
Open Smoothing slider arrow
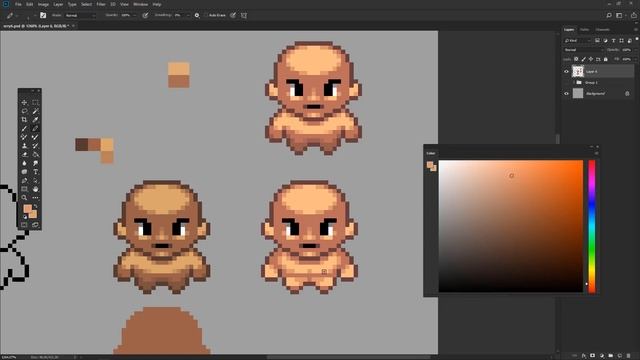tap(188, 16)
